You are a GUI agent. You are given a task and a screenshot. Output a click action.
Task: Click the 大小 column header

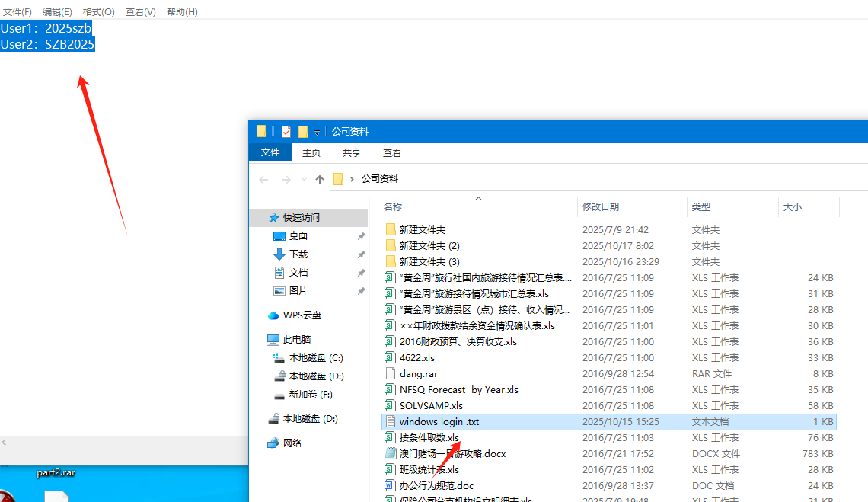792,207
